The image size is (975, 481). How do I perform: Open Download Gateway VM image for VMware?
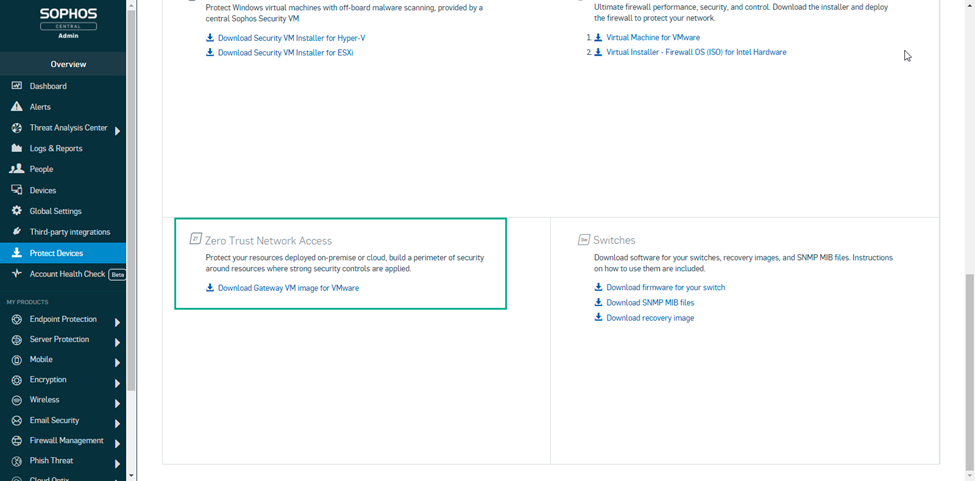[288, 288]
